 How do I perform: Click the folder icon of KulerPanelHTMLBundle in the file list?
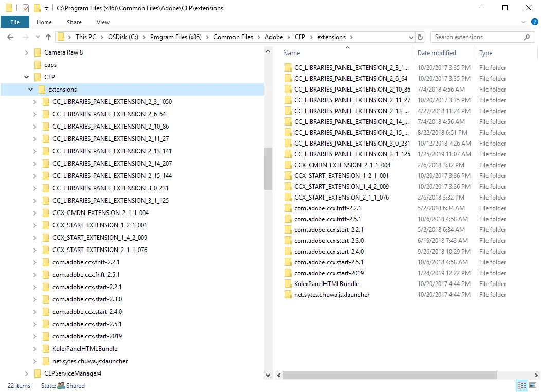pos(288,283)
